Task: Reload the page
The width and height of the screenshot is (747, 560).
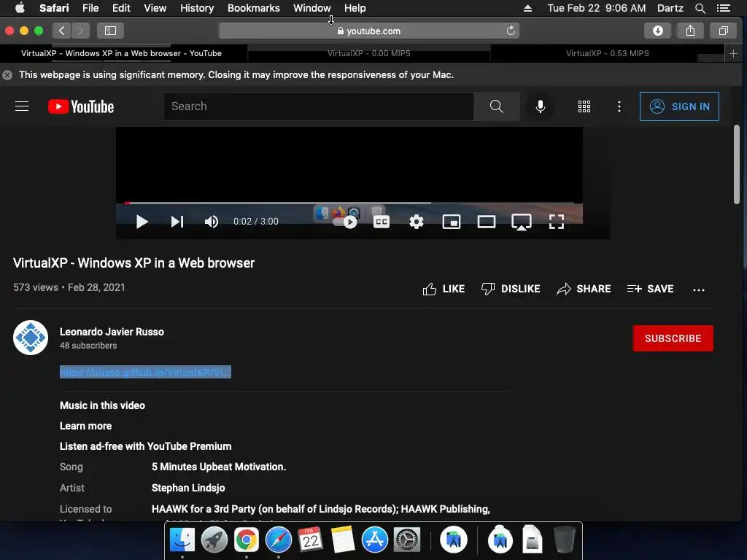Action: coord(511,31)
